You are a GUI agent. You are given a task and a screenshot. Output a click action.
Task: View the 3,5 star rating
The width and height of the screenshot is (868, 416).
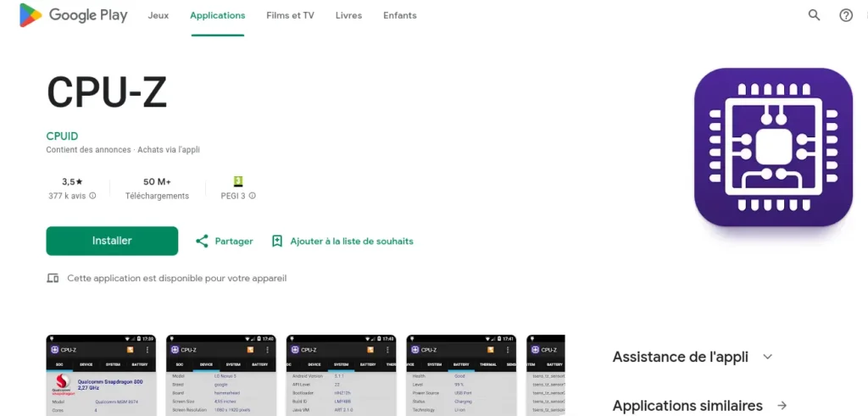(72, 181)
